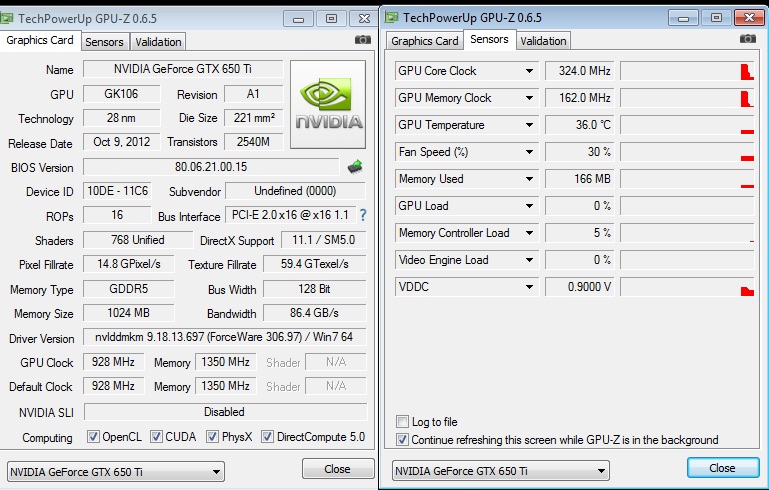Click the Shaders value 768 Unified
The height and width of the screenshot is (490, 769).
138,240
